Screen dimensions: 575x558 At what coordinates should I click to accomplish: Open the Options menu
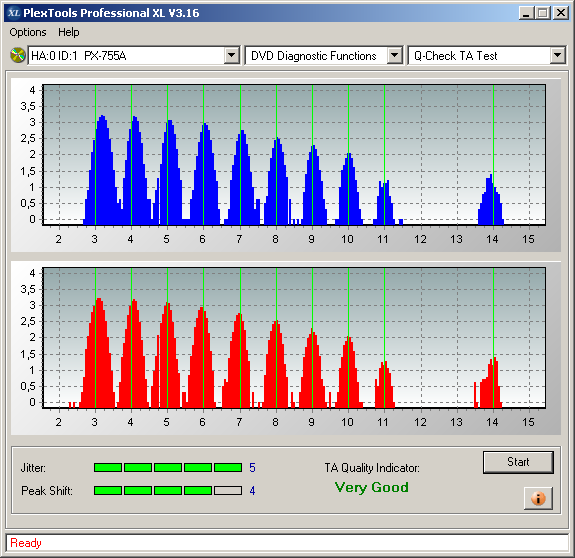tap(28, 32)
